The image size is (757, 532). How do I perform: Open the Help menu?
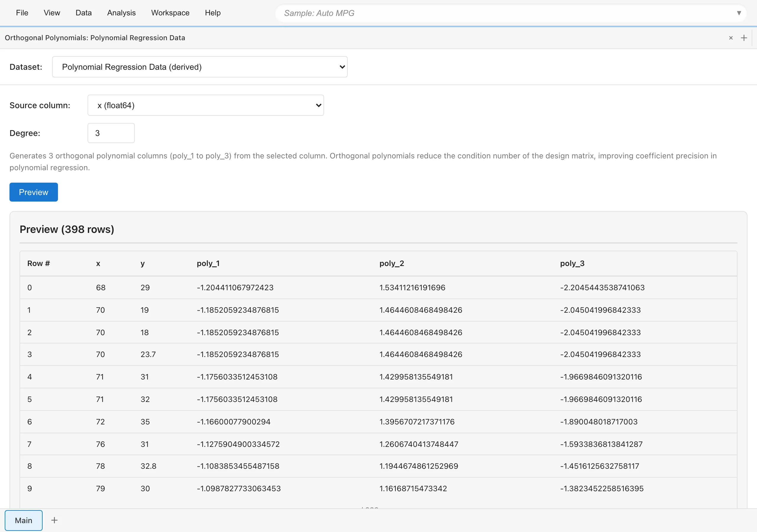pyautogui.click(x=213, y=13)
